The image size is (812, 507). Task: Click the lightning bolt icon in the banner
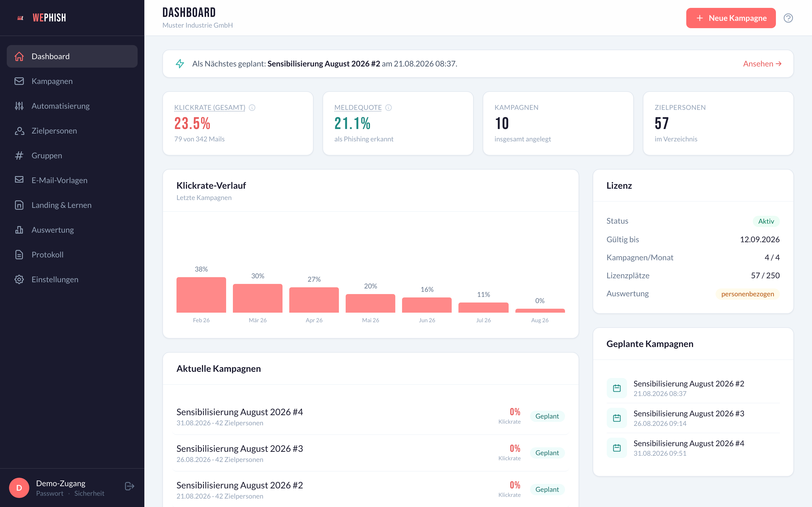(180, 64)
